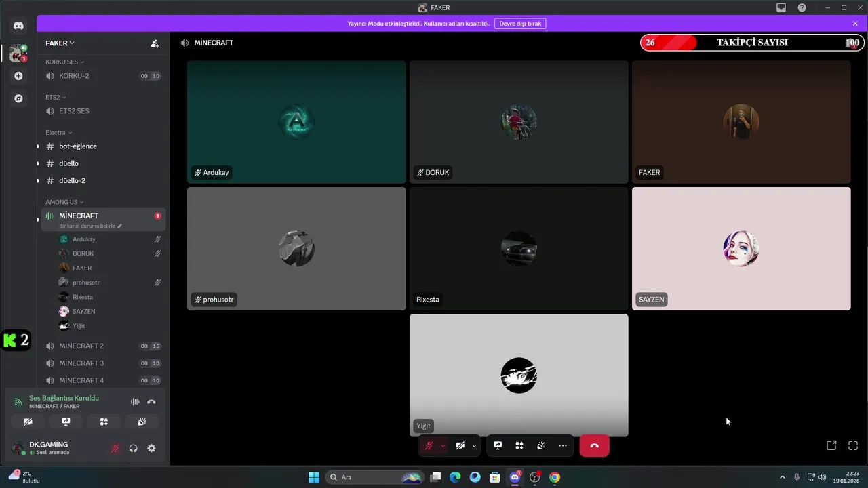Share your screen from bottom call bar
Viewport: 868px width, 488px height.
click(x=498, y=445)
